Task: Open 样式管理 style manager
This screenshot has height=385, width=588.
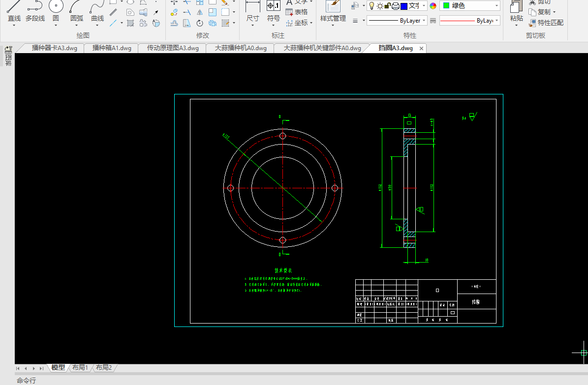Action: click(x=333, y=8)
